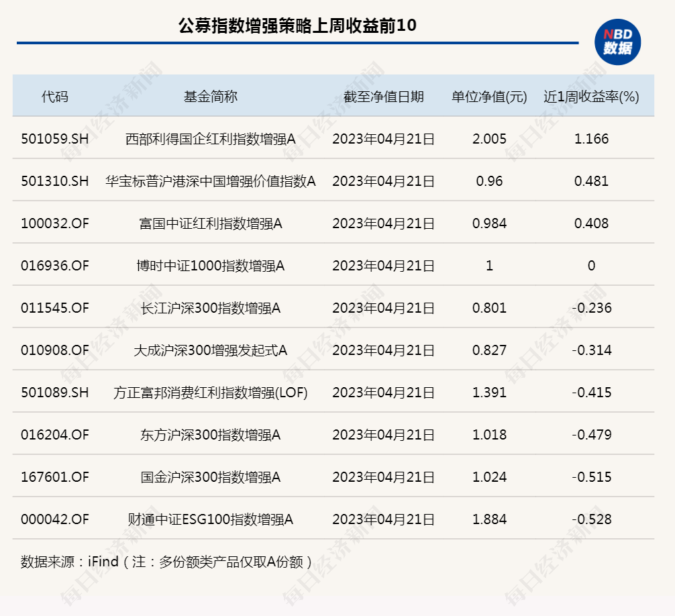
Task: Click the date in the 167601.OF row
Action: pos(384,477)
